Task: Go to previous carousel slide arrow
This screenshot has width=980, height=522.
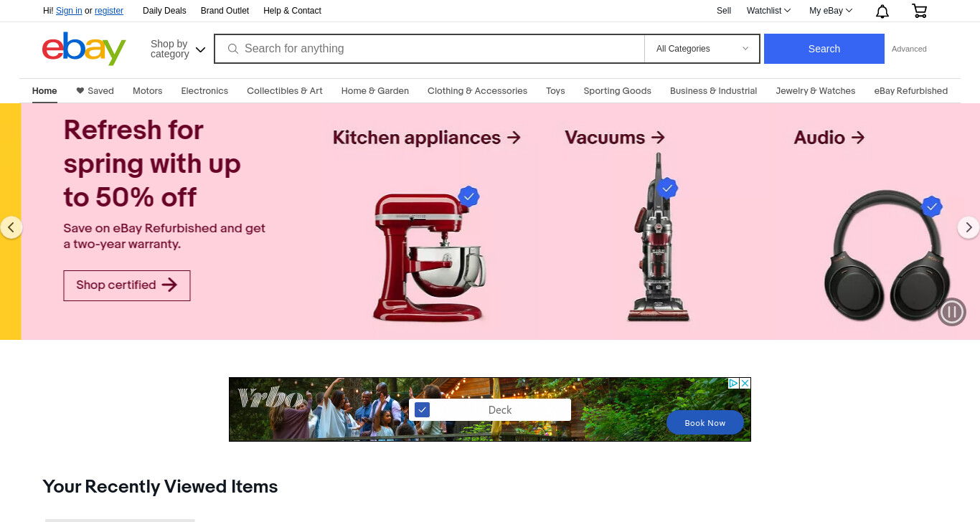Action: coord(11,227)
